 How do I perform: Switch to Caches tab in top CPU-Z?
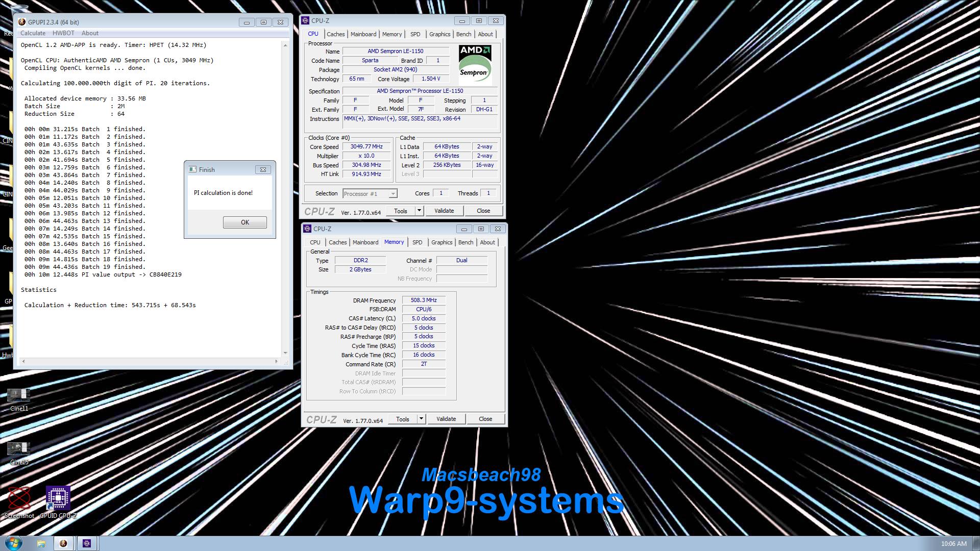335,34
